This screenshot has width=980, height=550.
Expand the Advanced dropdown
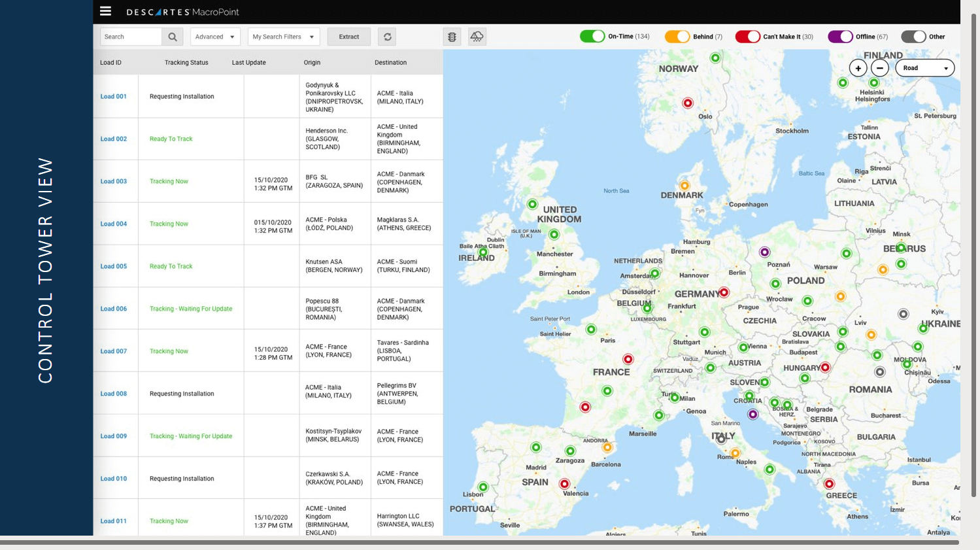pos(215,37)
